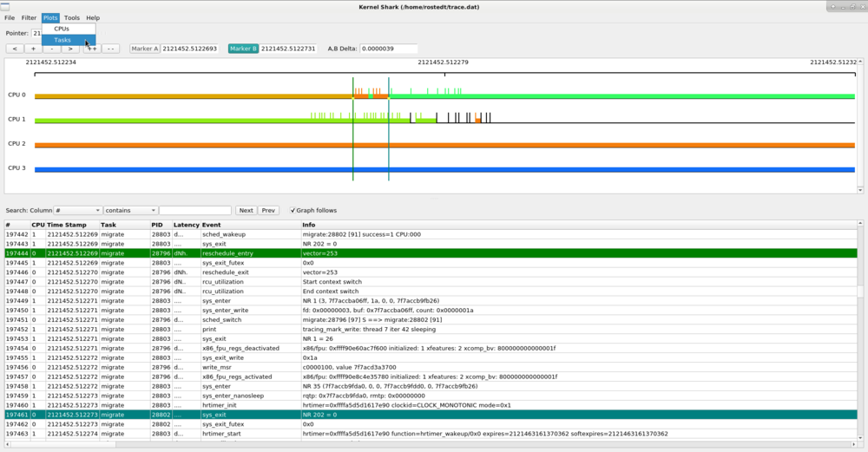Click the zoom out '-' button
The image size is (868, 452).
point(51,49)
